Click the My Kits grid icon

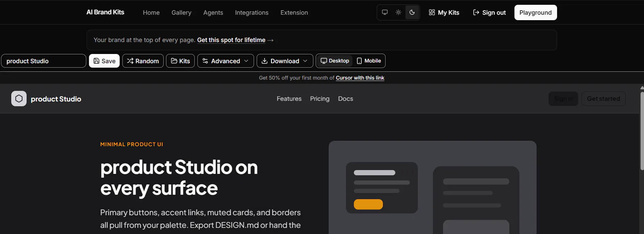(432, 12)
